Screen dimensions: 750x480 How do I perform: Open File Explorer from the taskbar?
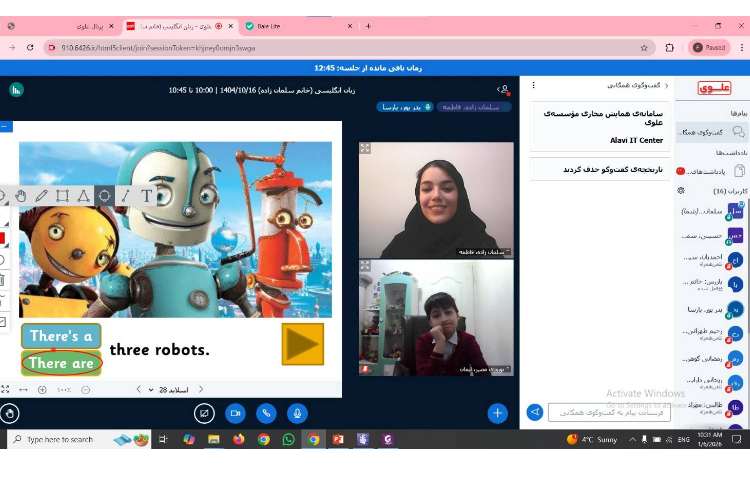point(213,439)
